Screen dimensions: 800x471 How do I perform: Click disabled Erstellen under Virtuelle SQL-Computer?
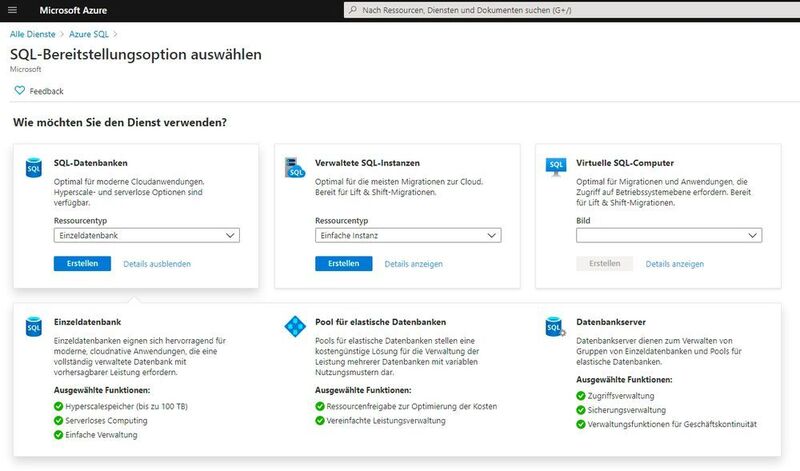pos(605,263)
